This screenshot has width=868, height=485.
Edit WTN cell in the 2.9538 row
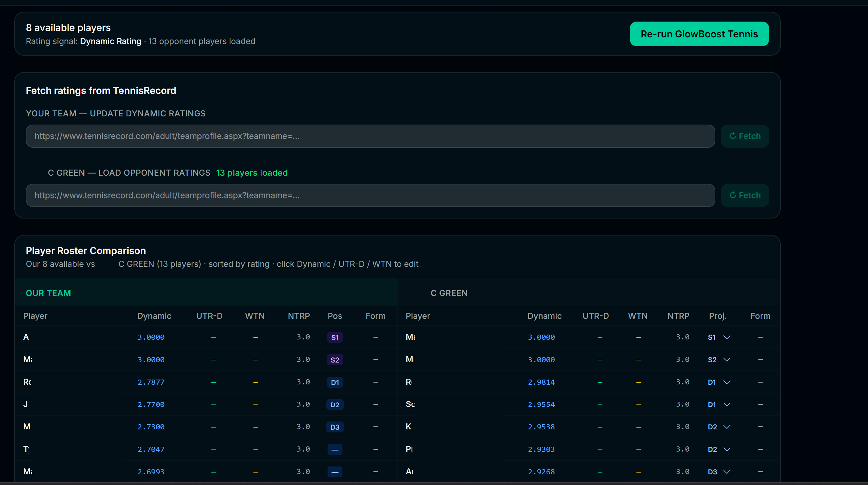[x=639, y=427]
